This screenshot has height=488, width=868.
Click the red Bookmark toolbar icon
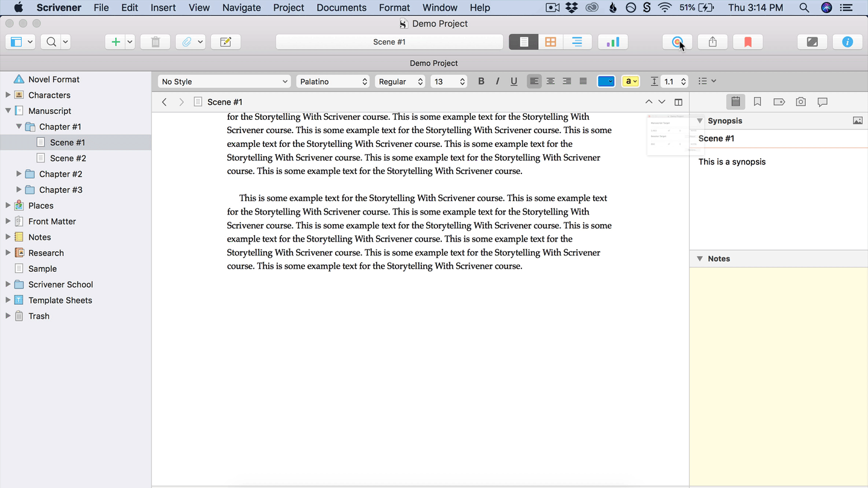point(748,42)
